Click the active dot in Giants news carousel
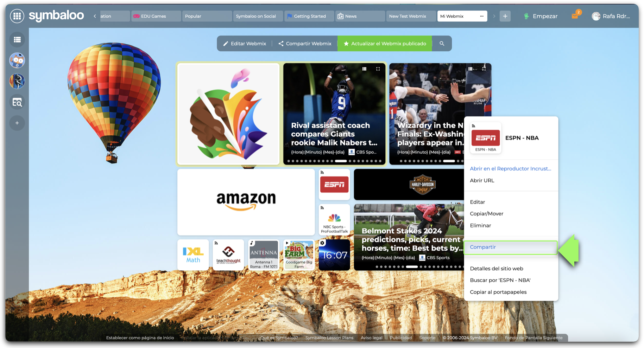The height and width of the screenshot is (348, 644). pos(341,161)
